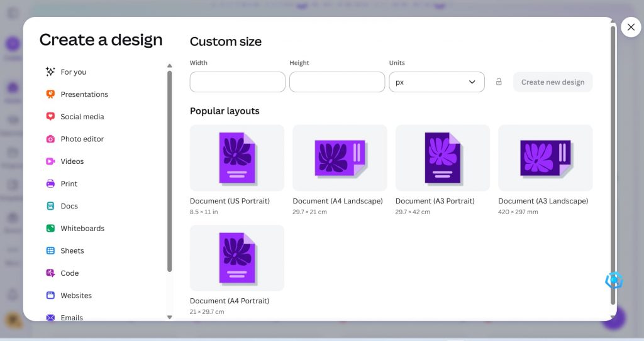Screen dimensions: 644x341
Task: Click the 8.5 × 11 in size text
Action: [204, 212]
